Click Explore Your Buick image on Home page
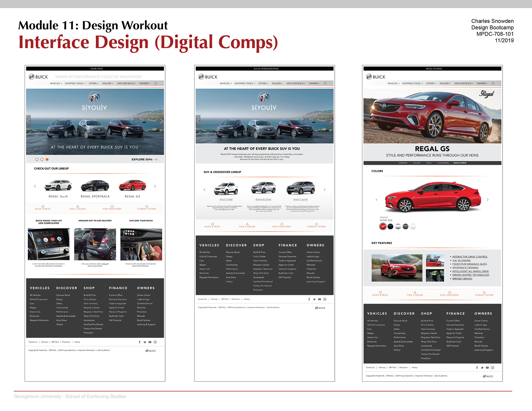 pyautogui.click(x=141, y=244)
